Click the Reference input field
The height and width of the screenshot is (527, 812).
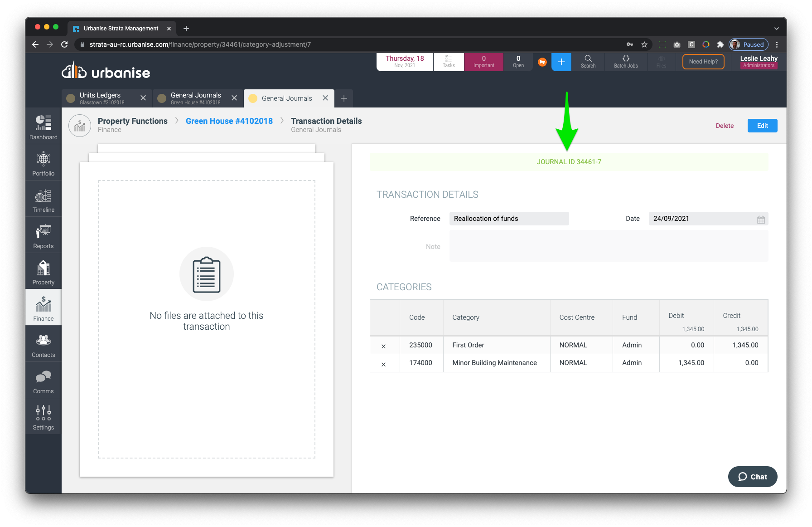pos(508,219)
